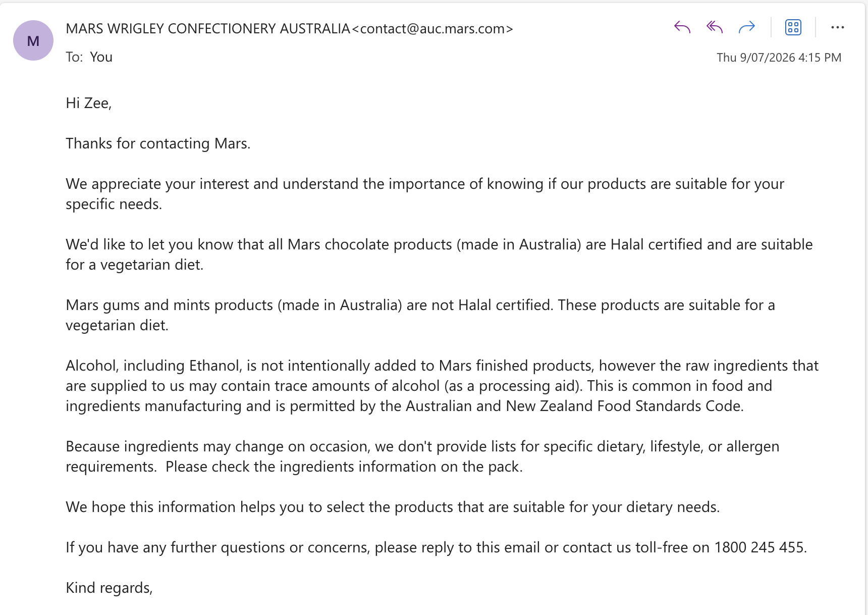Click the Alcohol, including Ethanol paragraph
The image size is (868, 615).
442,386
